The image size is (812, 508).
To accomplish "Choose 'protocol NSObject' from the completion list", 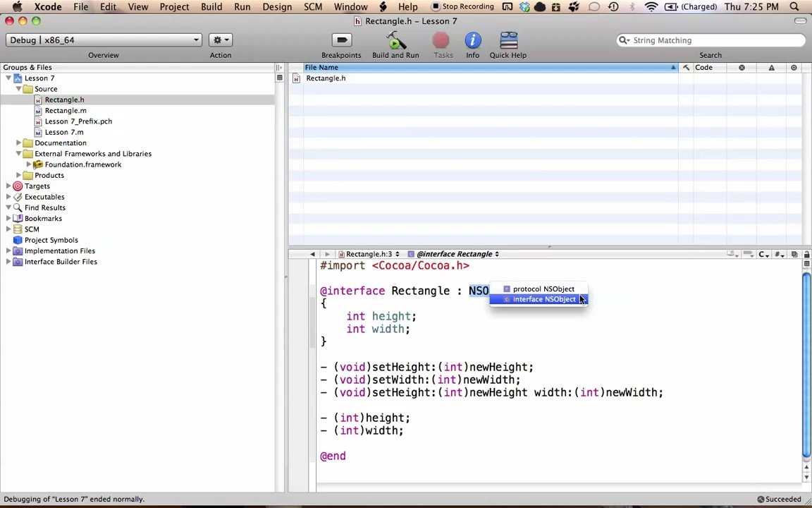I will click(x=539, y=289).
